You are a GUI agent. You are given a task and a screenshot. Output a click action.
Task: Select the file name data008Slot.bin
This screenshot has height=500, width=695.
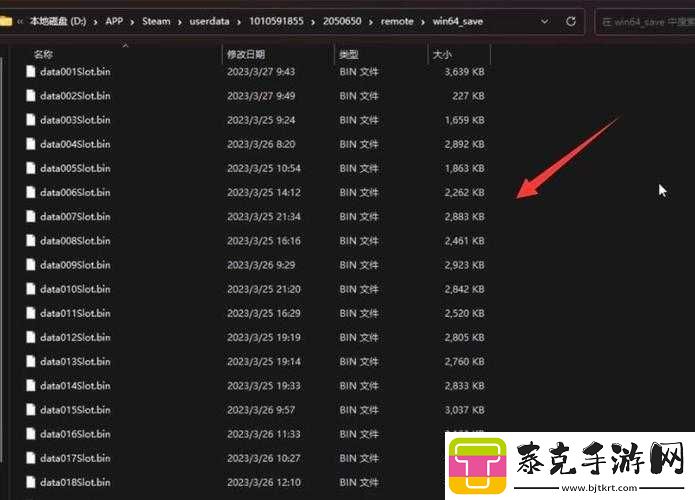75,241
